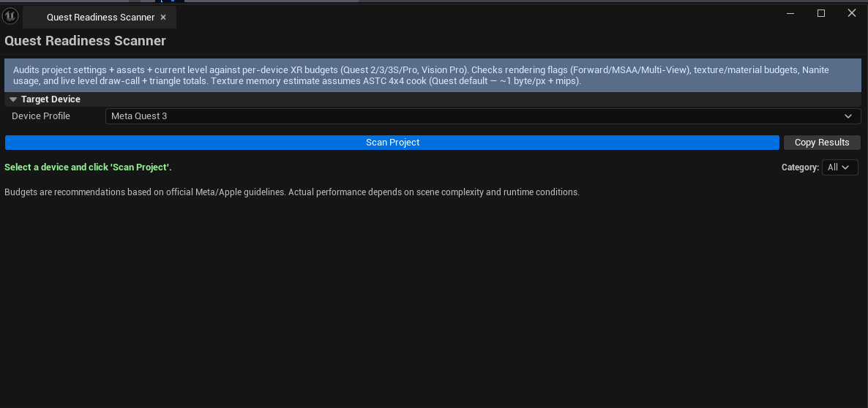868x408 pixels.
Task: Open the Device Profile dropdown showing Meta Quest 3
Action: (x=483, y=116)
